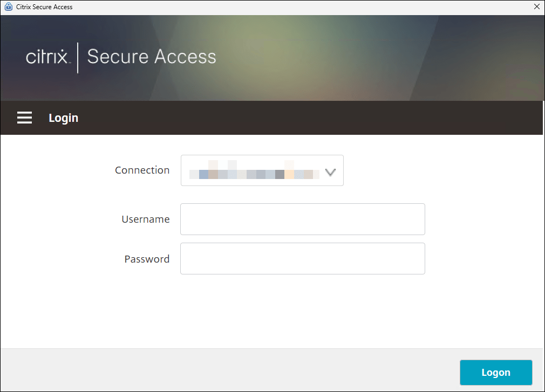The height and width of the screenshot is (392, 545).
Task: Click the window title text "Citrix Secure Access"
Action: pos(44,7)
